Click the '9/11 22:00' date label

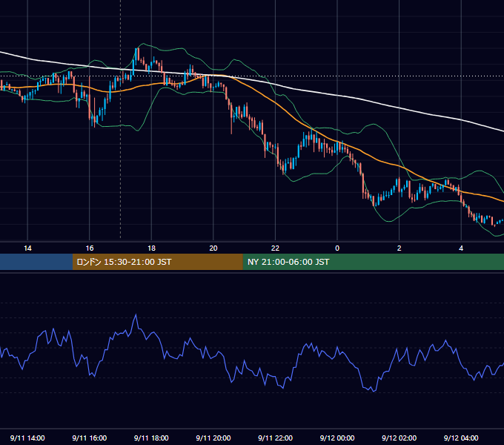coord(275,438)
